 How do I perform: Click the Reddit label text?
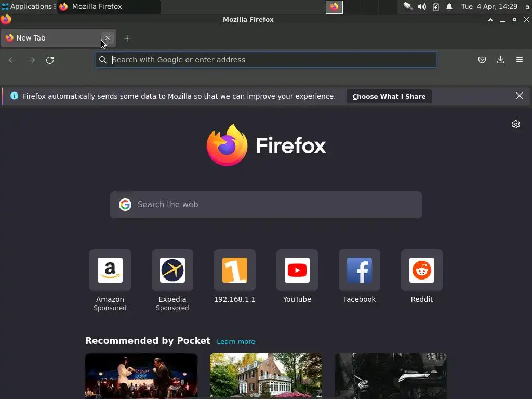[x=422, y=299]
